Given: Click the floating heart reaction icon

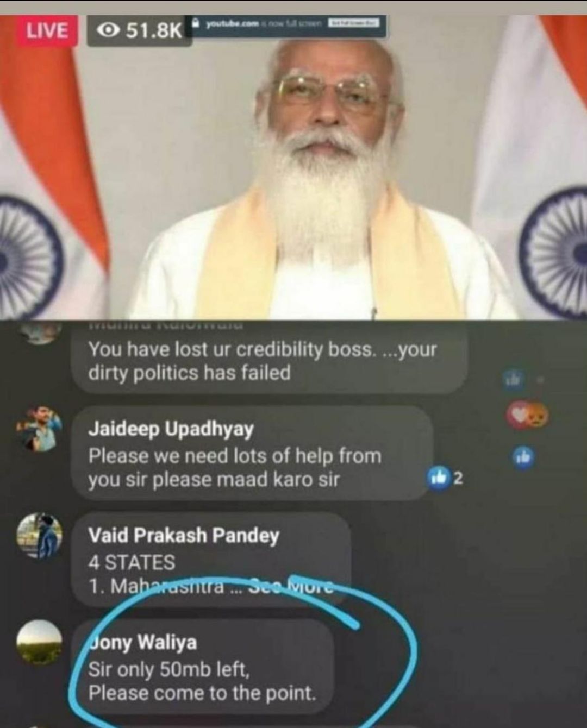Looking at the screenshot, I should click(x=518, y=416).
